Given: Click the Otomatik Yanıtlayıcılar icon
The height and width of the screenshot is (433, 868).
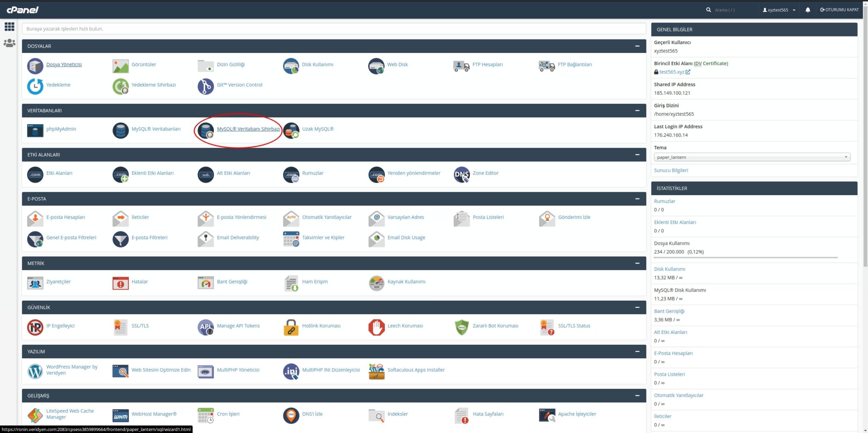Looking at the screenshot, I should 291,219.
